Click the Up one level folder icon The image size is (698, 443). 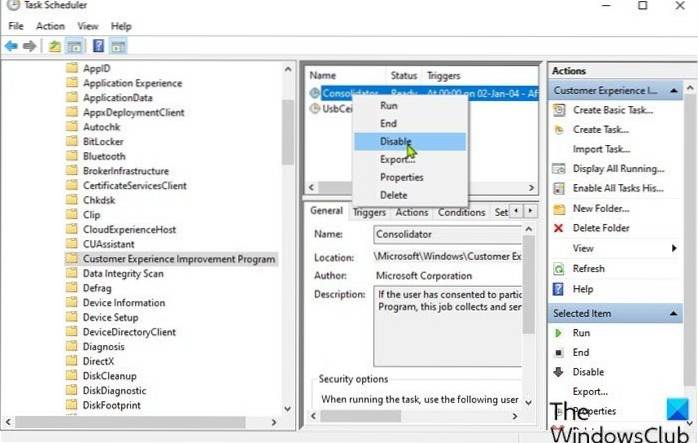tap(54, 46)
